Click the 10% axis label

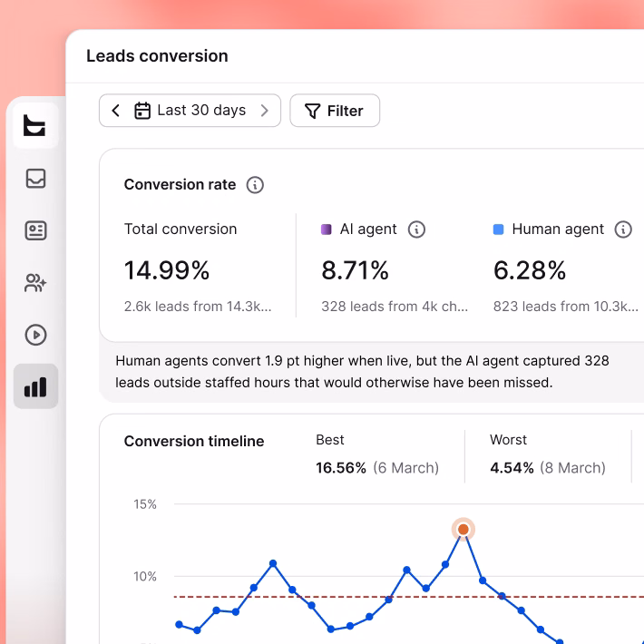point(145,576)
